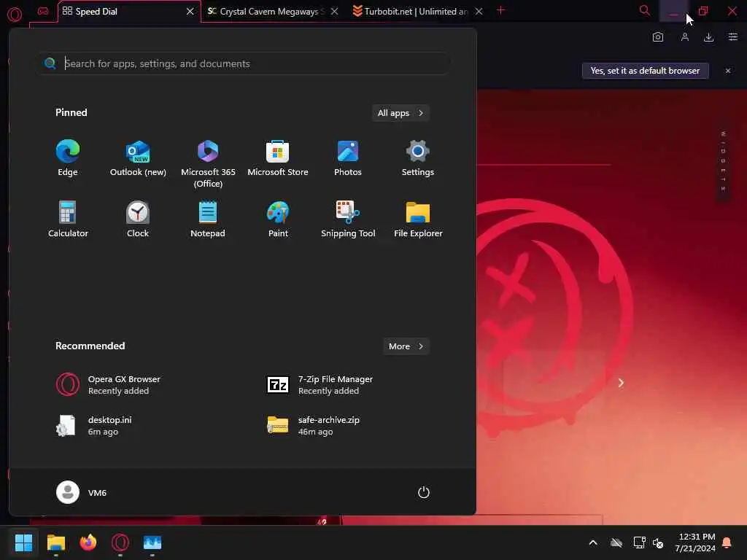Screen dimensions: 747x560
Task: Open Microsoft Store pinned app
Action: [x=278, y=158]
